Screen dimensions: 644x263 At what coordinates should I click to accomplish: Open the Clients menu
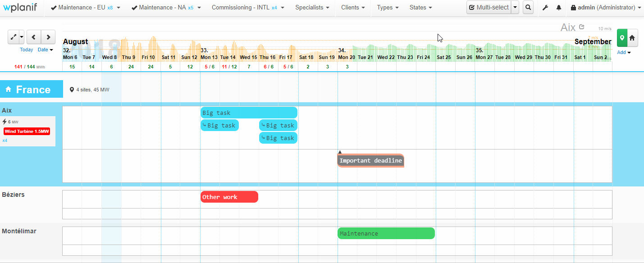pyautogui.click(x=353, y=8)
